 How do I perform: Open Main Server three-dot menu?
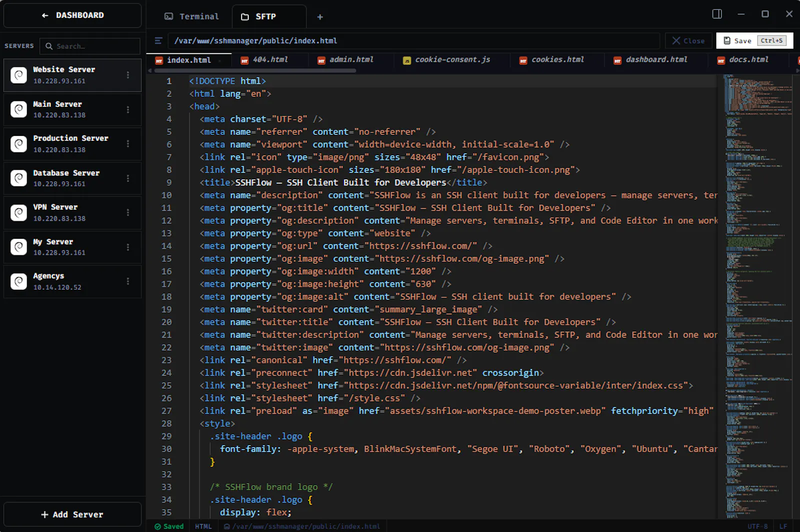click(x=128, y=109)
